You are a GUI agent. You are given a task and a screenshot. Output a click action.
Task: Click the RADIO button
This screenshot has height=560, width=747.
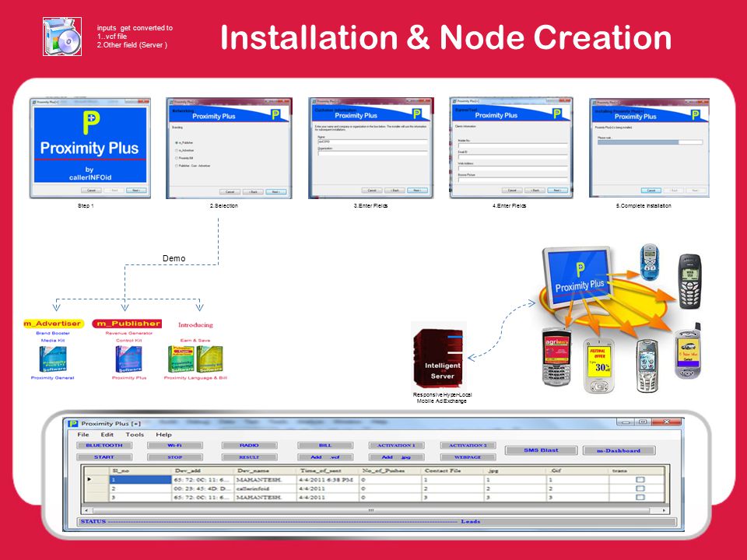click(x=249, y=445)
